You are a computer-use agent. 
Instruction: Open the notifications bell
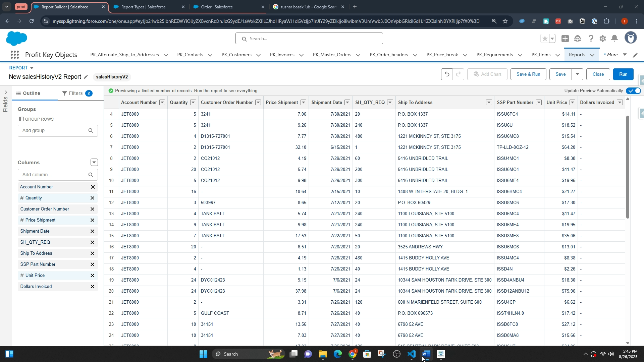click(x=614, y=39)
